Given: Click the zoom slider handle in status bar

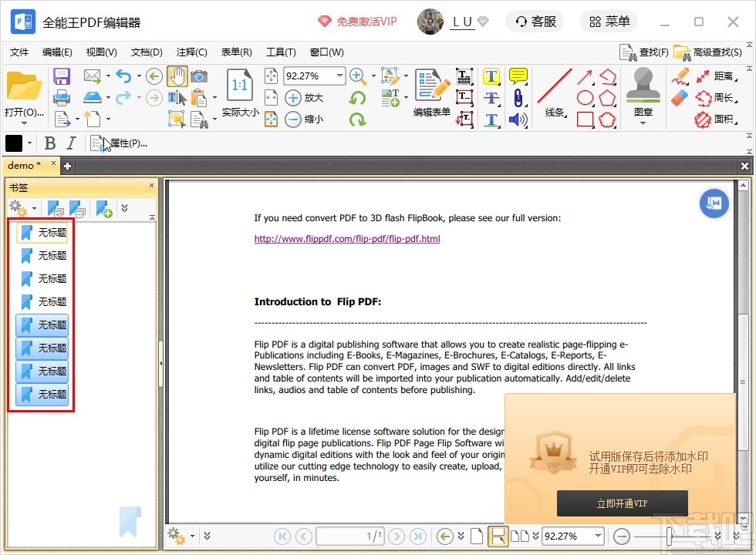Looking at the screenshot, I should (670, 536).
